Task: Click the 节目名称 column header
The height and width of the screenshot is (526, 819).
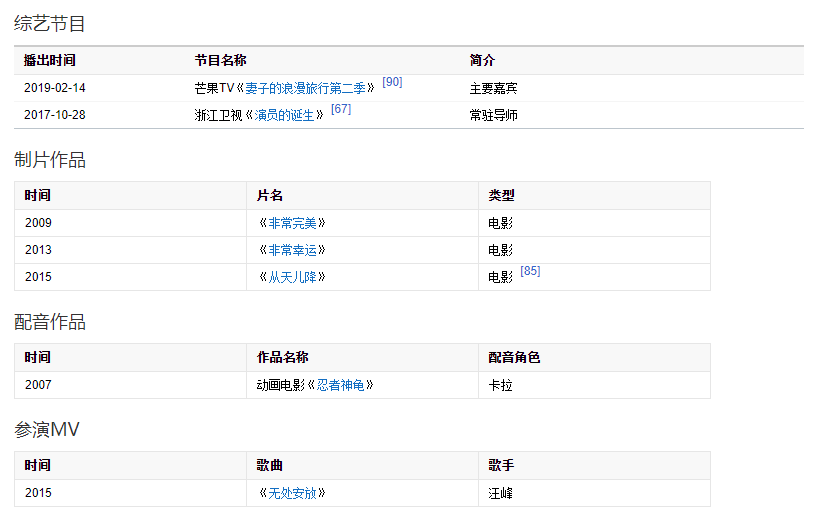Action: click(x=220, y=60)
